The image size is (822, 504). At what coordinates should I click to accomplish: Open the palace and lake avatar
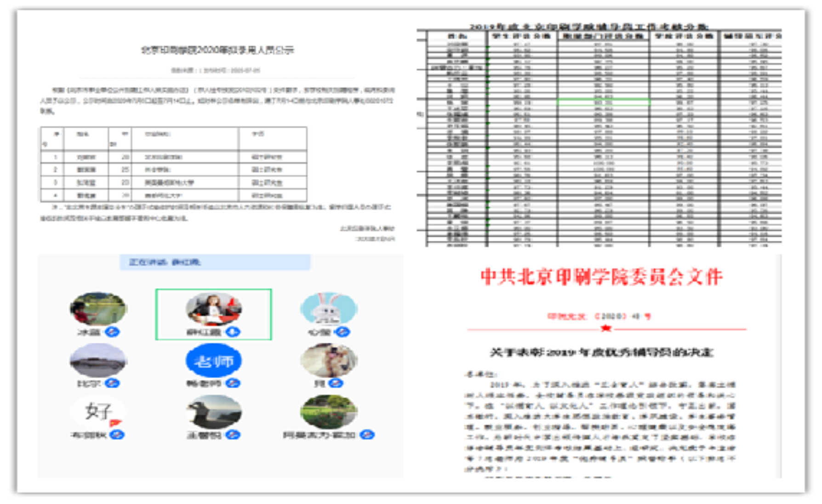[x=98, y=360]
